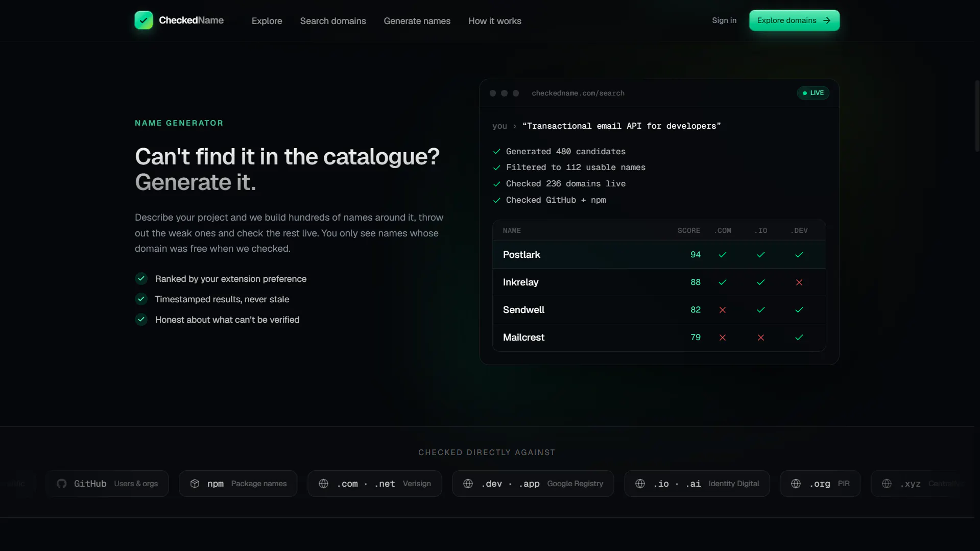The image size is (980, 551).
Task: Click Postlark score 94
Action: tap(695, 254)
